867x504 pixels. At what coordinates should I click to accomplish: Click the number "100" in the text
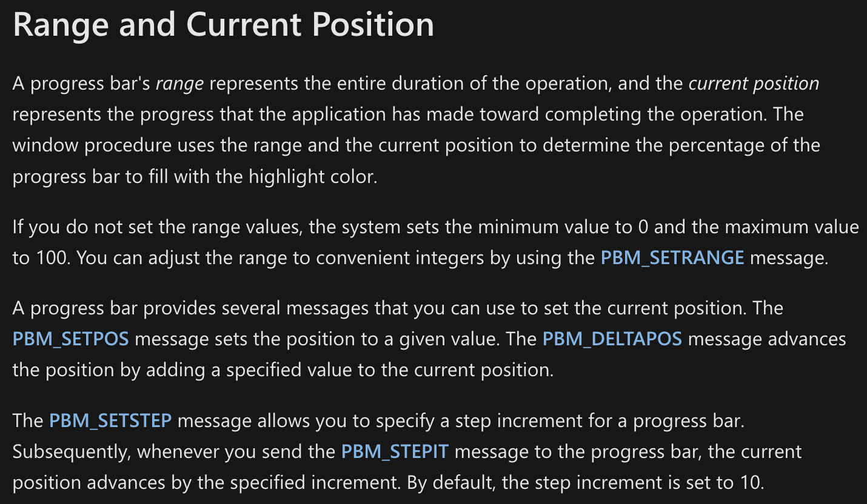click(52, 257)
